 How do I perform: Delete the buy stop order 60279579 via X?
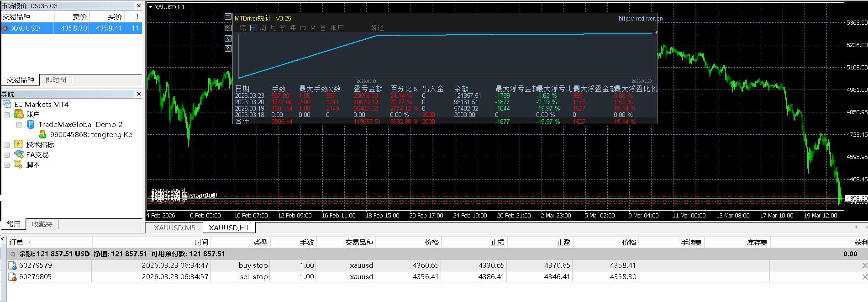865,265
